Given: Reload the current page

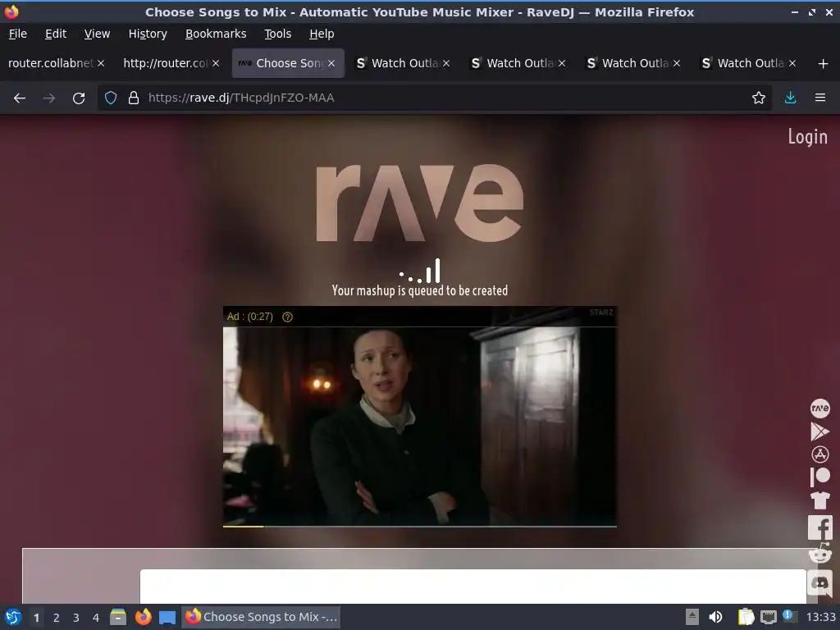Looking at the screenshot, I should coord(79,98).
